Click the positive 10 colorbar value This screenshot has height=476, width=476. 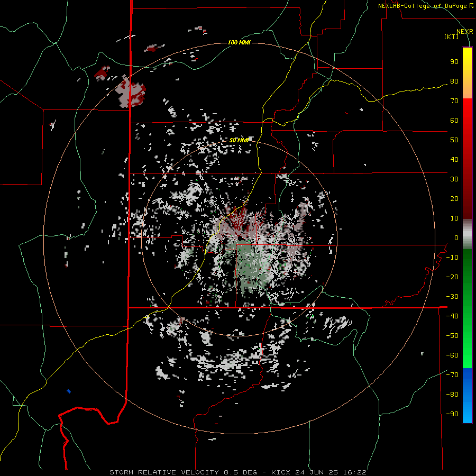(x=454, y=218)
